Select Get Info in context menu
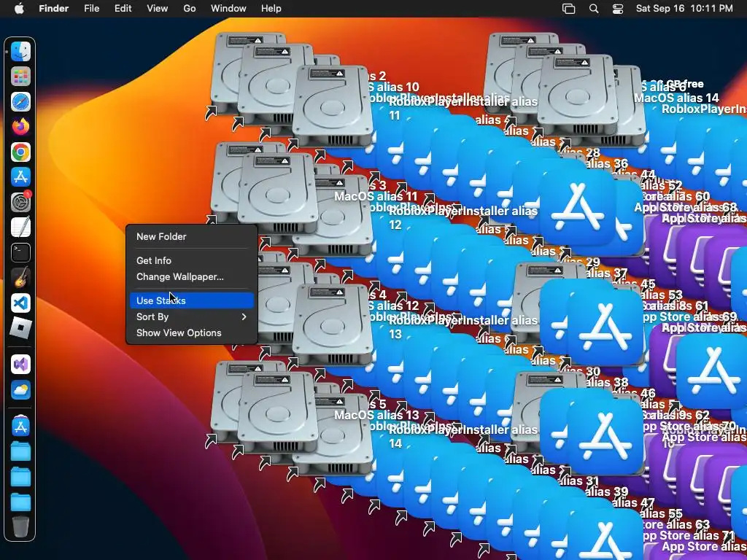This screenshot has width=747, height=560. click(x=192, y=260)
